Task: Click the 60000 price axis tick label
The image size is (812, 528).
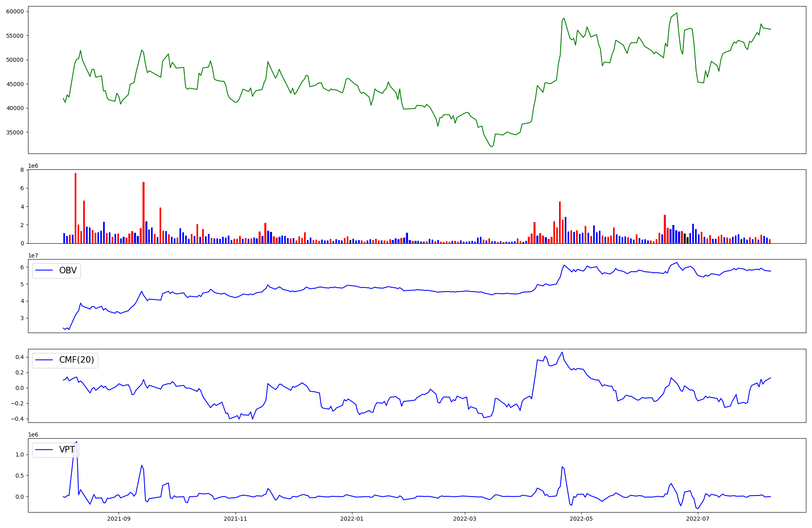Action: point(15,11)
